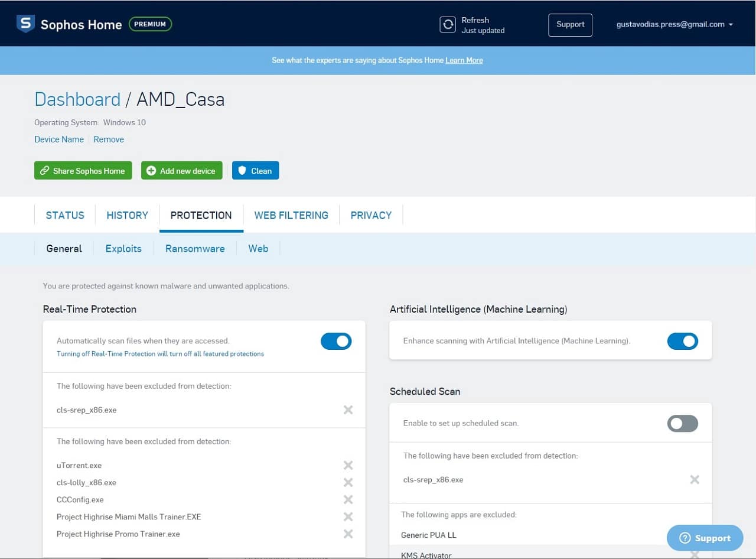756x559 pixels.
Task: Click the 'Generic PUA LL' excluded app
Action: tap(429, 535)
